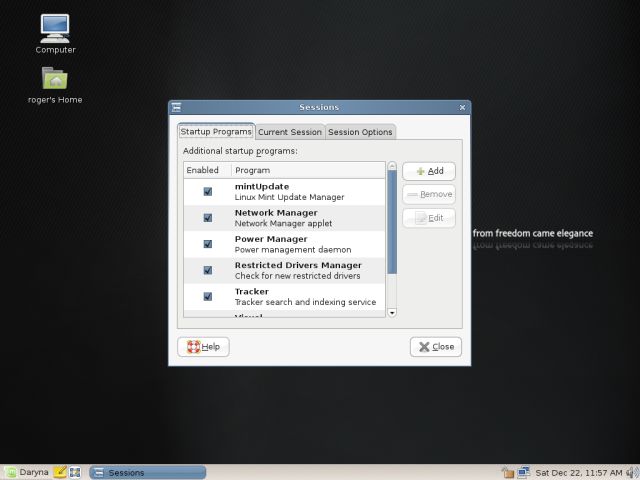Click the Close button in the dialog
Image resolution: width=640 pixels, height=480 pixels.
[x=436, y=347]
